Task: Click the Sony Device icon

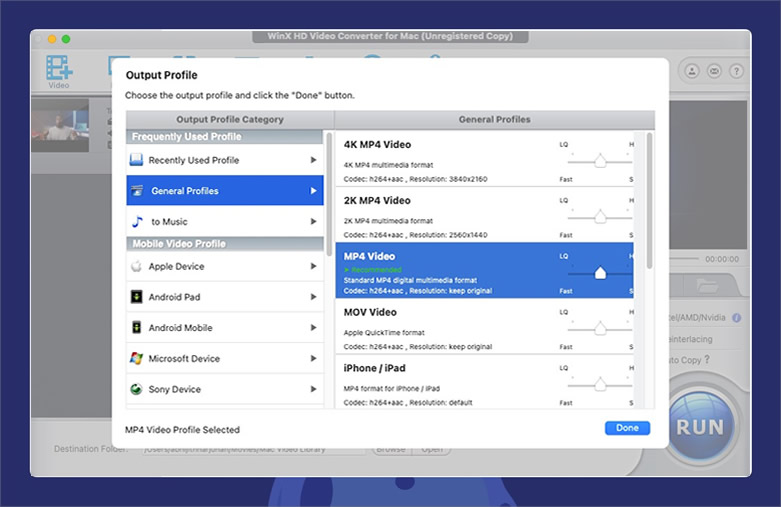Action: tap(136, 389)
